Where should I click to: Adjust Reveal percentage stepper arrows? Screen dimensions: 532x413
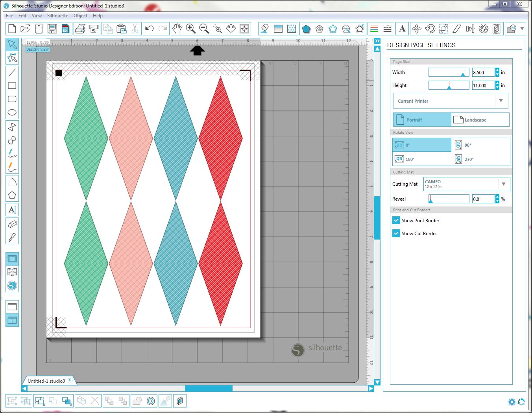tap(497, 199)
